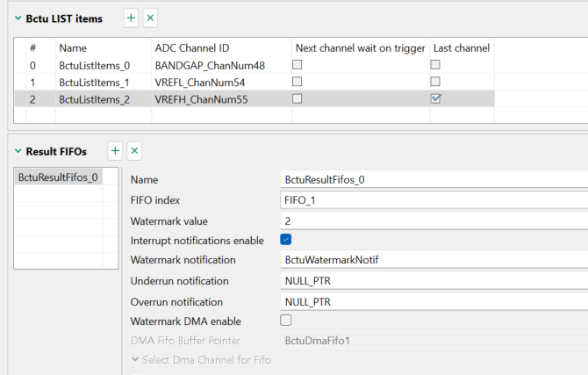Remove the selected Result FIFO

[x=134, y=151]
